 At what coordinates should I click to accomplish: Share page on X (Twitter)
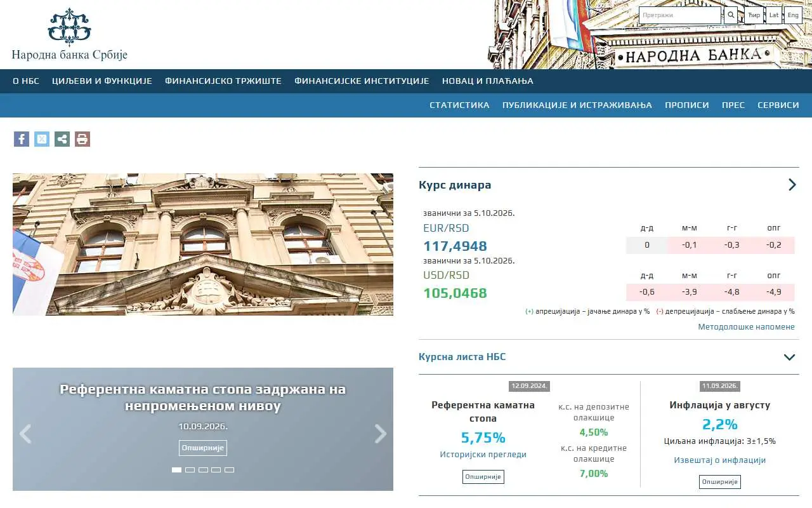pos(42,139)
